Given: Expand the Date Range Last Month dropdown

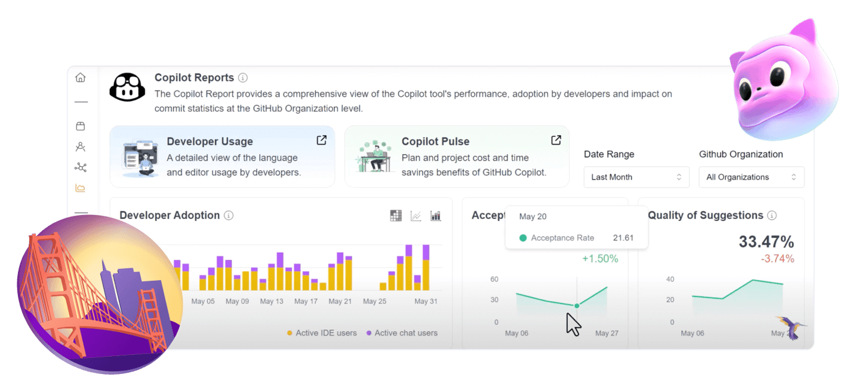Looking at the screenshot, I should [636, 177].
